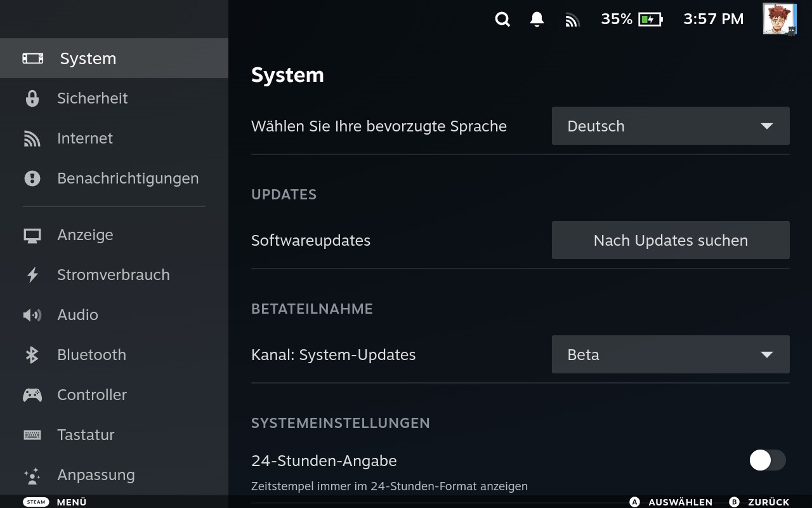Click the STEAM Menü button
This screenshot has width=812, height=508.
[55, 502]
